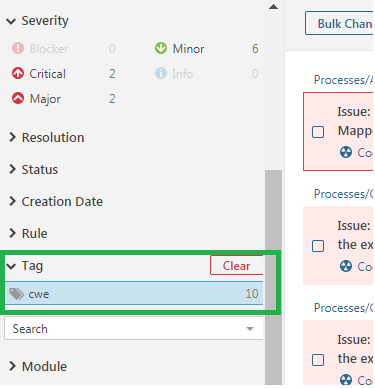Click the code smell icon in first issue

pos(346,152)
